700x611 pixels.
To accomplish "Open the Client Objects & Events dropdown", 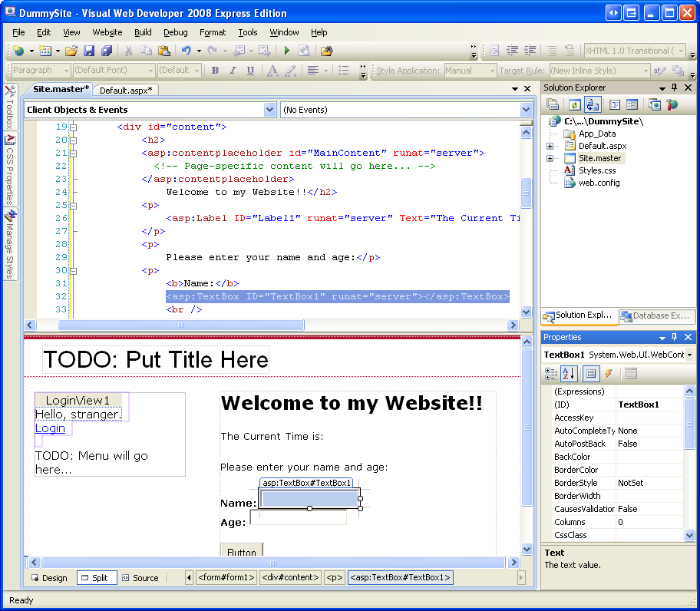I will coord(269,110).
